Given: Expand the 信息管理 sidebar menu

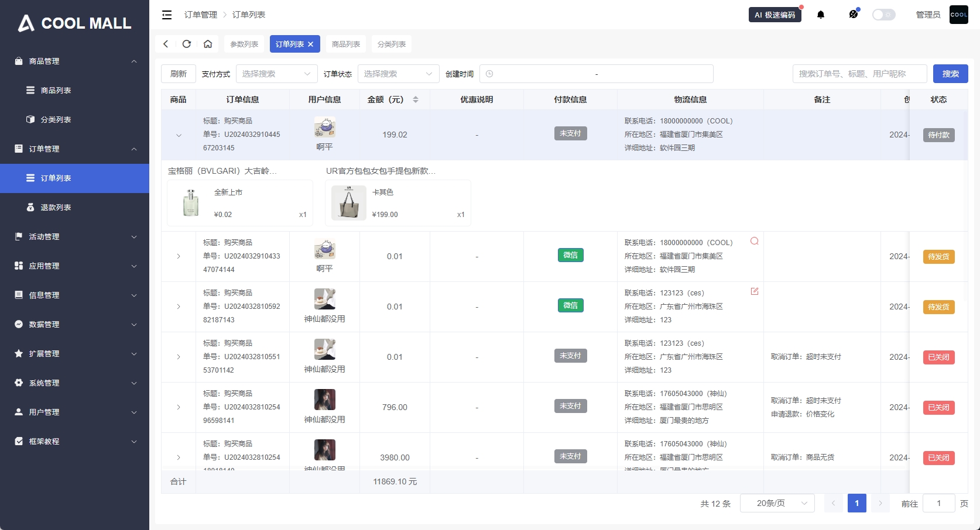Looking at the screenshot, I should tap(74, 295).
